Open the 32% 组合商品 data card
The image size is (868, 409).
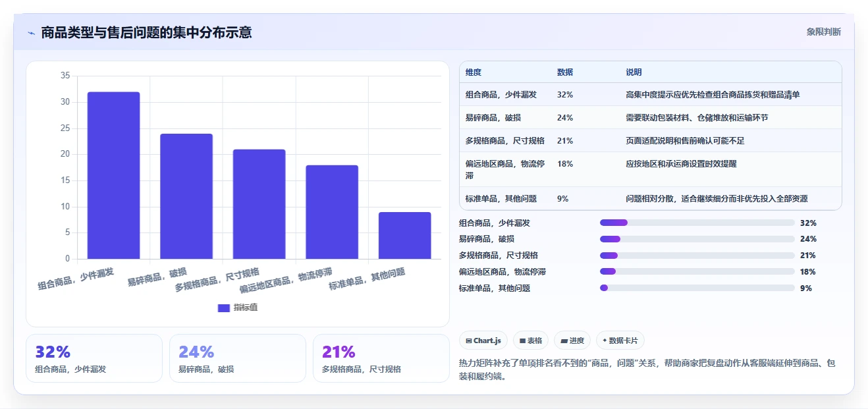(x=94, y=358)
